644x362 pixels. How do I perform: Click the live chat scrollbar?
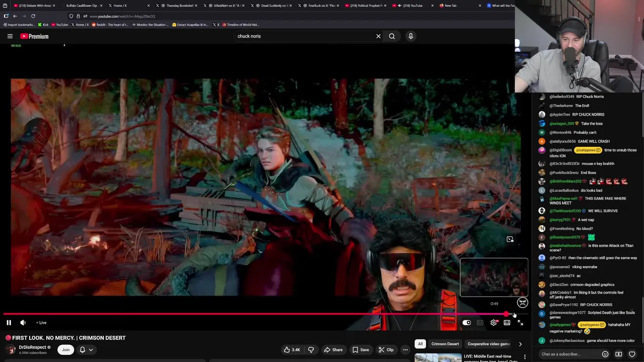[642, 320]
